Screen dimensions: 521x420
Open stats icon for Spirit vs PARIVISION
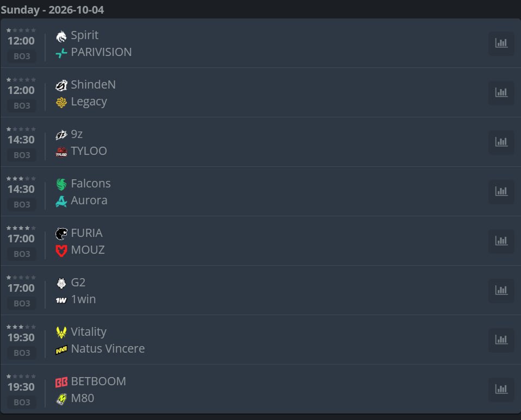(x=501, y=43)
